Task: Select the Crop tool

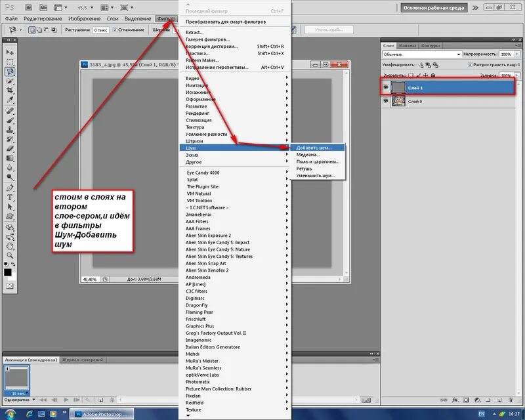Action: (10, 90)
